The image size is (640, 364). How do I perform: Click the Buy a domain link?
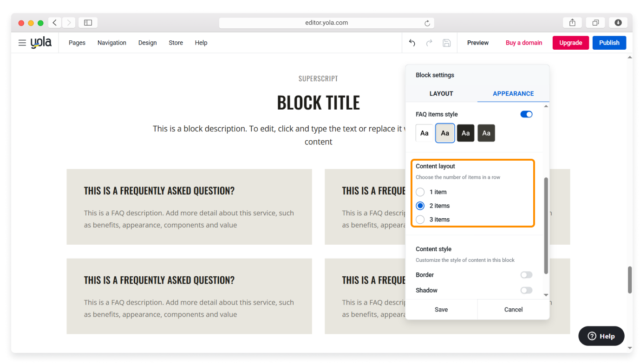click(524, 43)
